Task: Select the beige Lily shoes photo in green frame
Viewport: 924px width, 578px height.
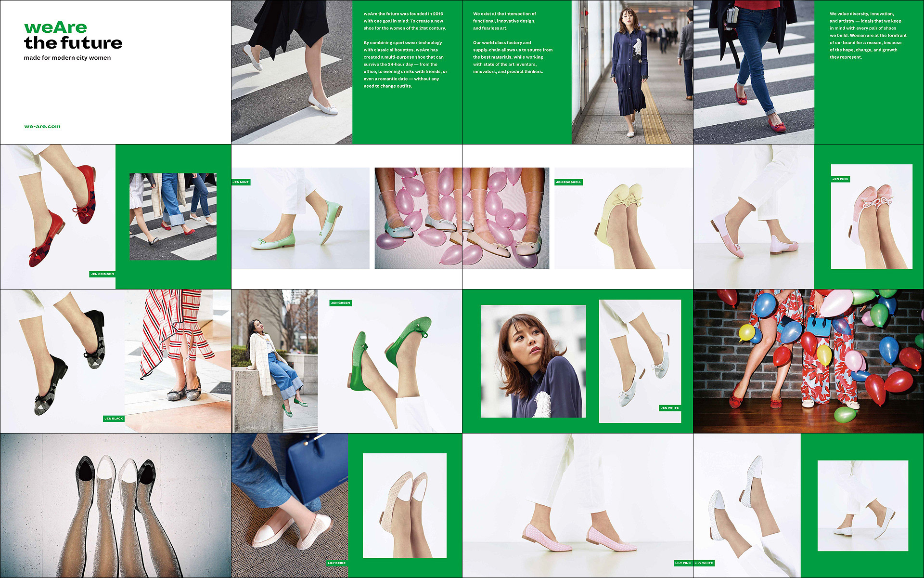Action: point(405,506)
